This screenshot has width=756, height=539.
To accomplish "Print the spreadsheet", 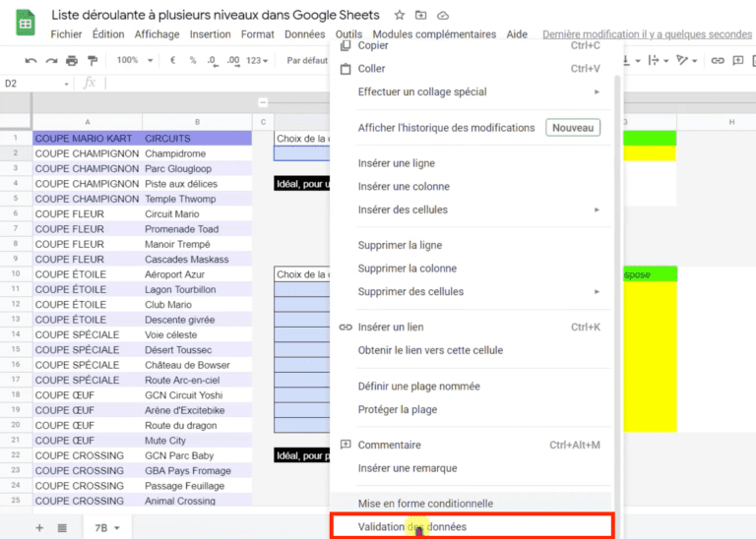I will coord(72,60).
